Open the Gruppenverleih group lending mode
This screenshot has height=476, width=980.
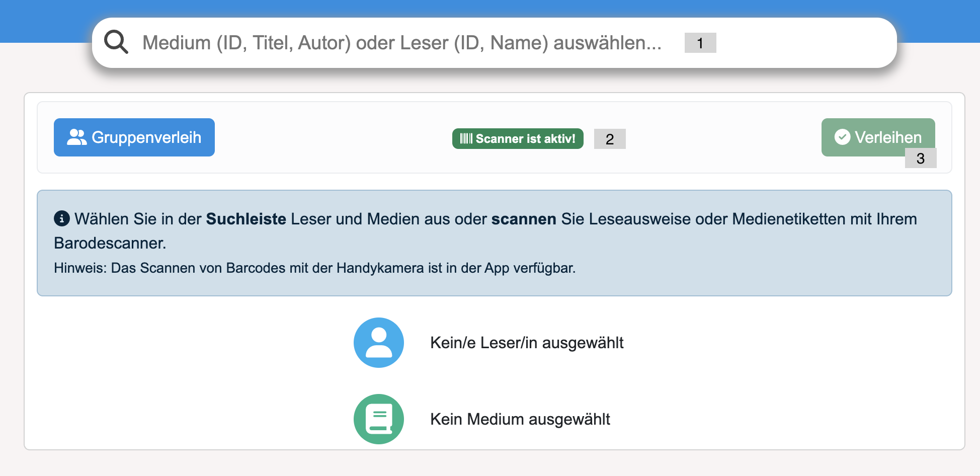tap(134, 137)
